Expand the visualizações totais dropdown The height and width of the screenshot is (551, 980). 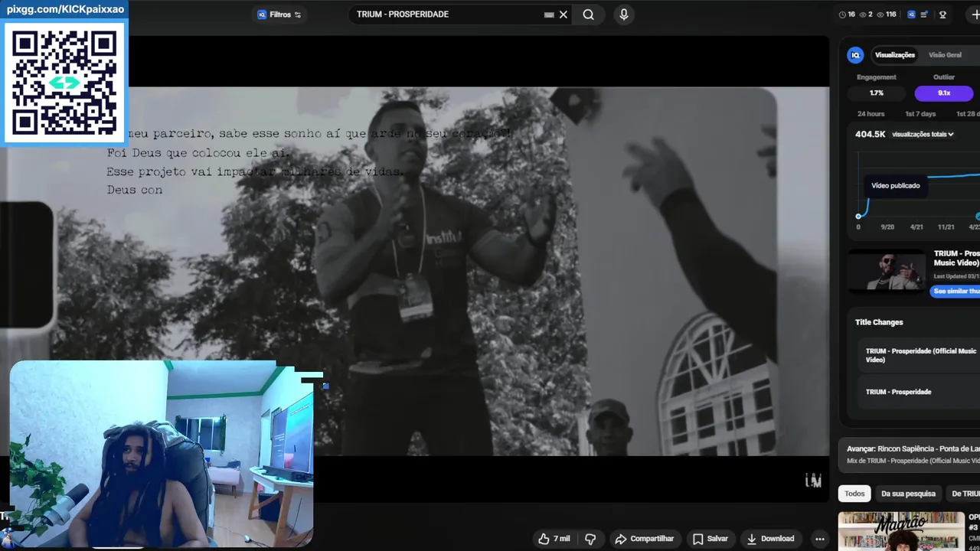point(923,135)
